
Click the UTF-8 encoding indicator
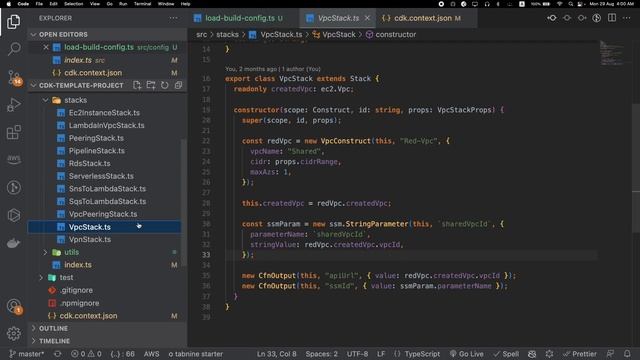pos(357,354)
